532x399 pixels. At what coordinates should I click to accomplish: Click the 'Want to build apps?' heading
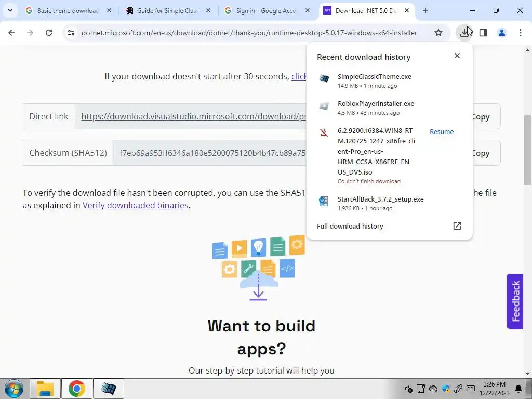coord(261,337)
